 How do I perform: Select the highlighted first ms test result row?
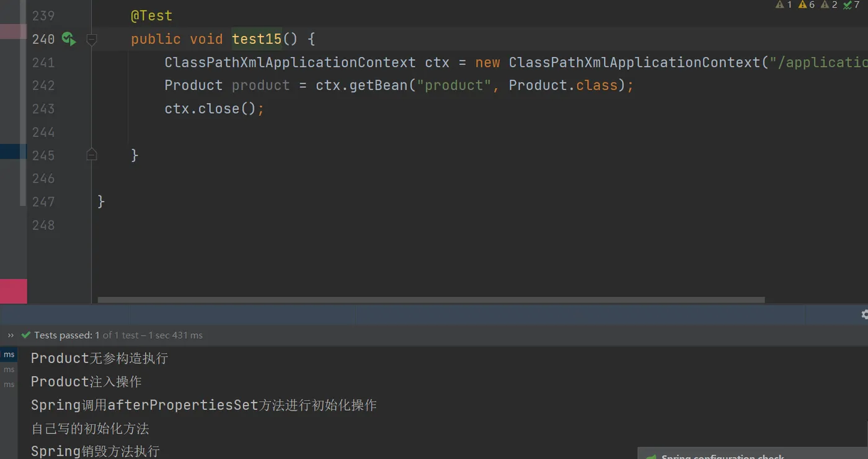point(9,355)
